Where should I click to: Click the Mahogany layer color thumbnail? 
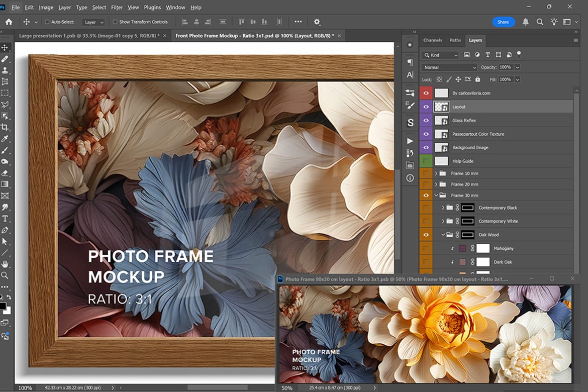coord(462,248)
